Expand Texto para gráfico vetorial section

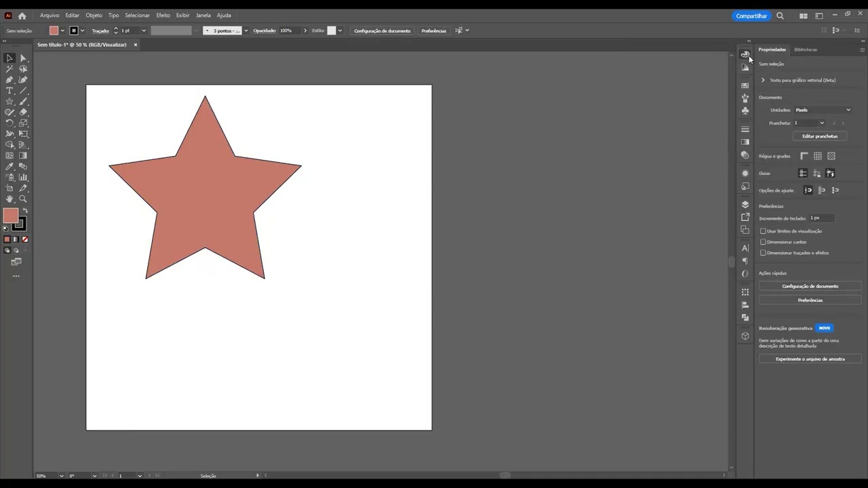(763, 80)
